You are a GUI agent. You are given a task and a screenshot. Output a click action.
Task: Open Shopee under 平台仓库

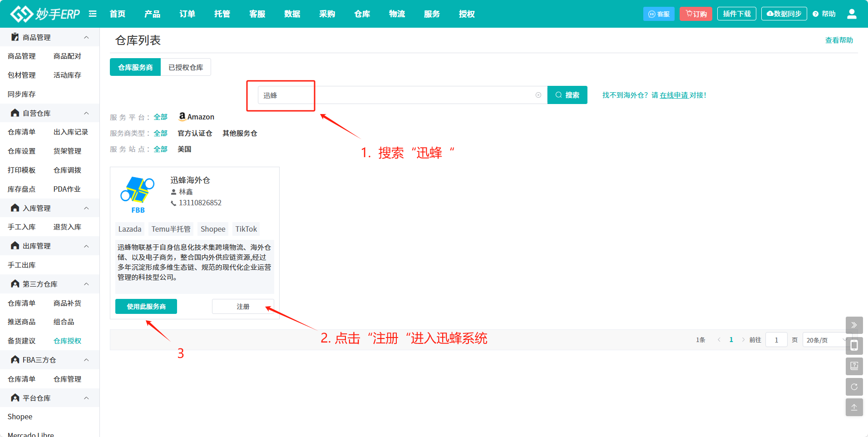pyautogui.click(x=20, y=417)
